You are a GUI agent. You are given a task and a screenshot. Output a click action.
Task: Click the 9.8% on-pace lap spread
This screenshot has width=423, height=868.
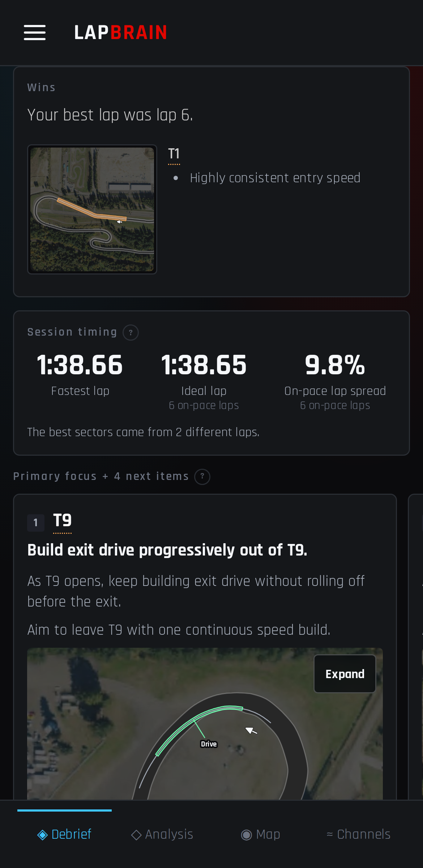click(x=335, y=365)
